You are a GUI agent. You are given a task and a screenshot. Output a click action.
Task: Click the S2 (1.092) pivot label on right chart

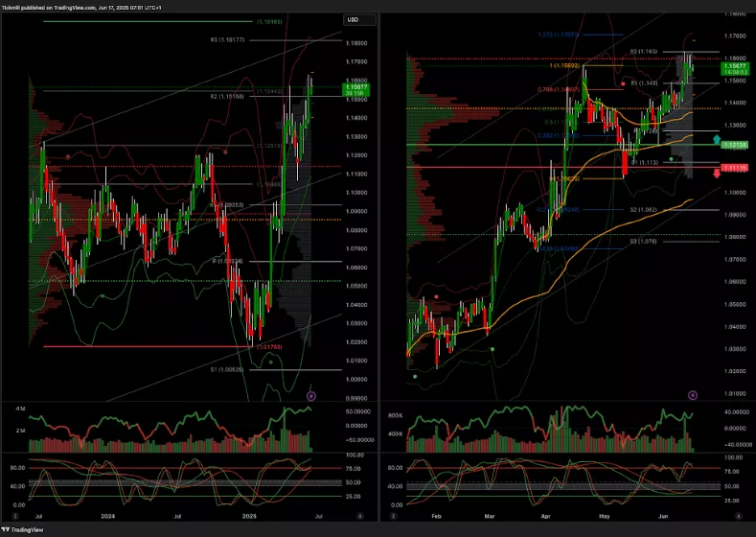[x=641, y=209]
